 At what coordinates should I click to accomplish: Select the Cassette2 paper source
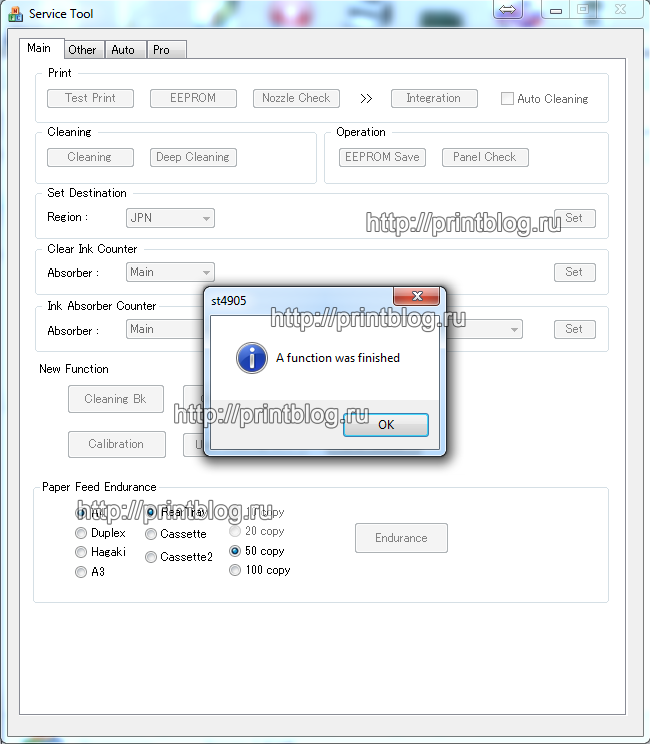pos(151,557)
